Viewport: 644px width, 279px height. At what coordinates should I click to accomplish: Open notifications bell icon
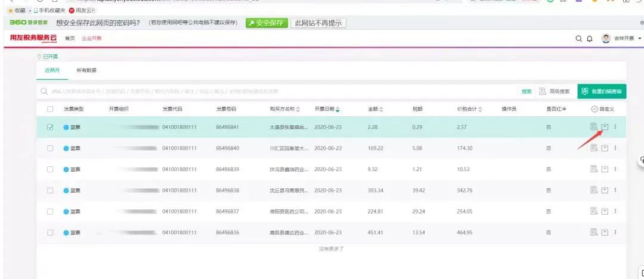coord(589,39)
